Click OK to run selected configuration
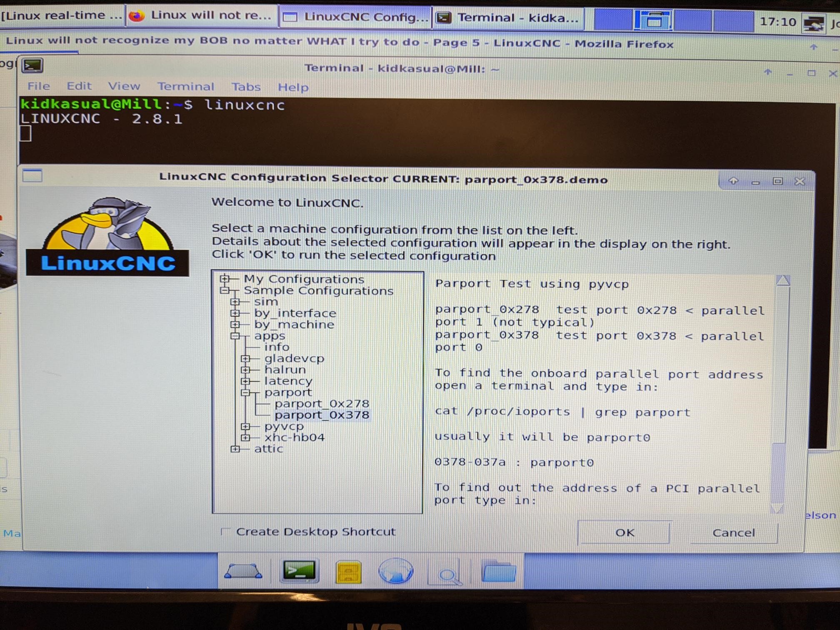 click(624, 532)
